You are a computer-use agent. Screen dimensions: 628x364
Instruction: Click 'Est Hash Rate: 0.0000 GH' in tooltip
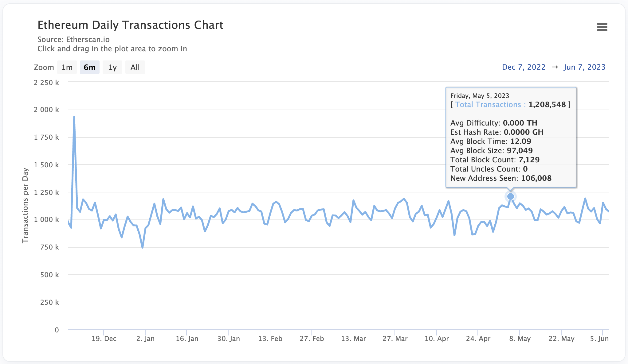tap(497, 132)
